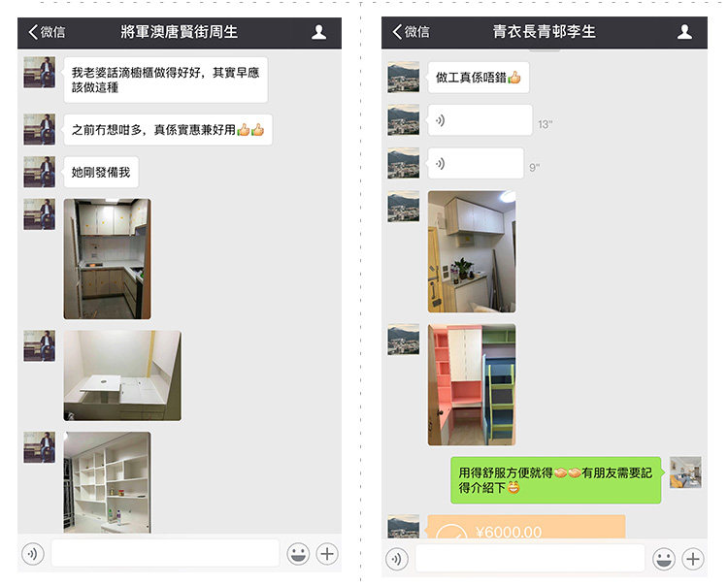728x586 pixels.
Task: Tap message 她剛發備我
Action: point(101,172)
